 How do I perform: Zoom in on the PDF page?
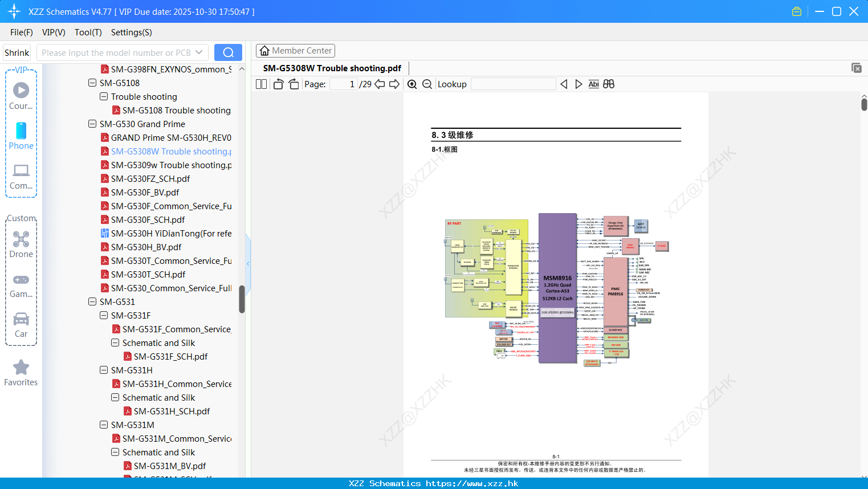(x=412, y=84)
